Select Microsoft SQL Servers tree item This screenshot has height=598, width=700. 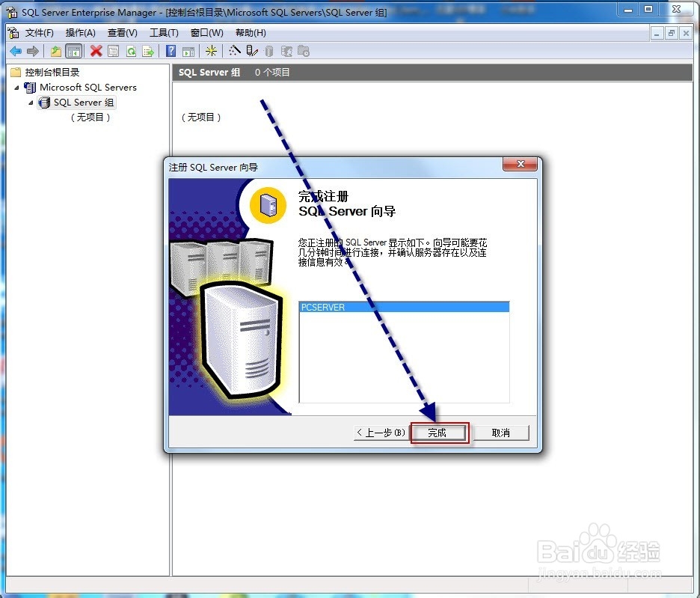(88, 87)
